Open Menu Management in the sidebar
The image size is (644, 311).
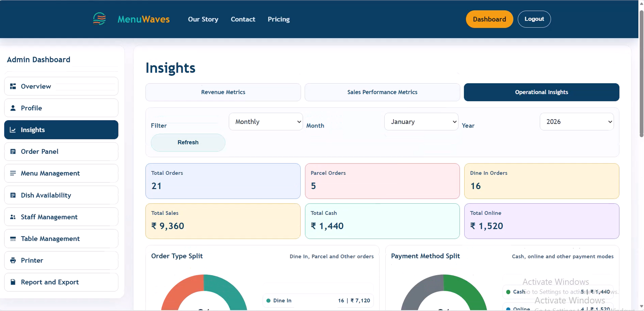coord(61,173)
